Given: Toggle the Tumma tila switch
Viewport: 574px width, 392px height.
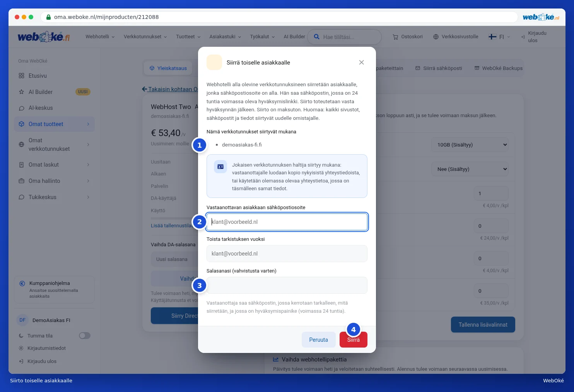Looking at the screenshot, I should click(x=85, y=336).
